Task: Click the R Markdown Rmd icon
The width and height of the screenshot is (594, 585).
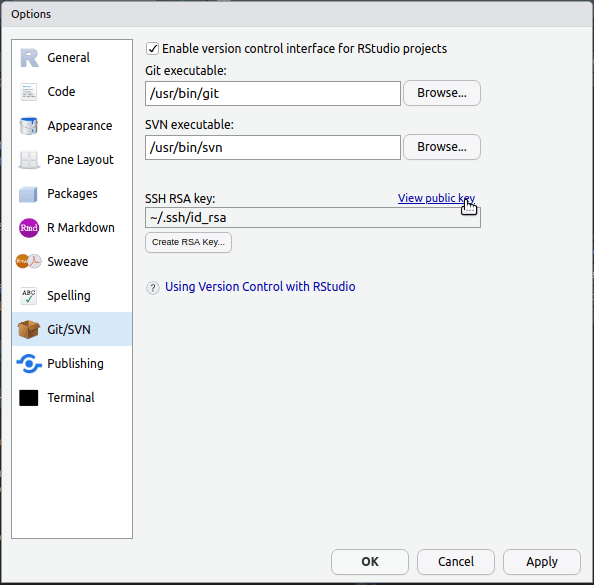Action: coord(29,228)
